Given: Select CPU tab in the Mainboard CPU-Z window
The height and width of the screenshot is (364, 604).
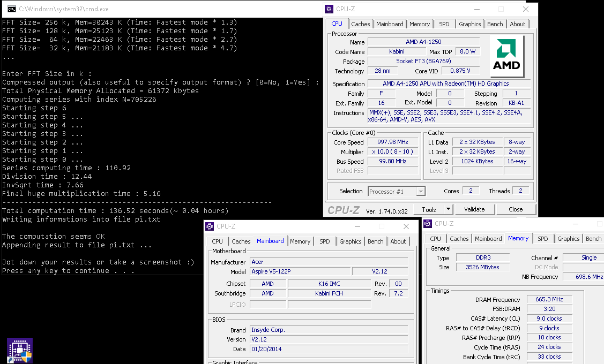Looking at the screenshot, I should tap(217, 241).
